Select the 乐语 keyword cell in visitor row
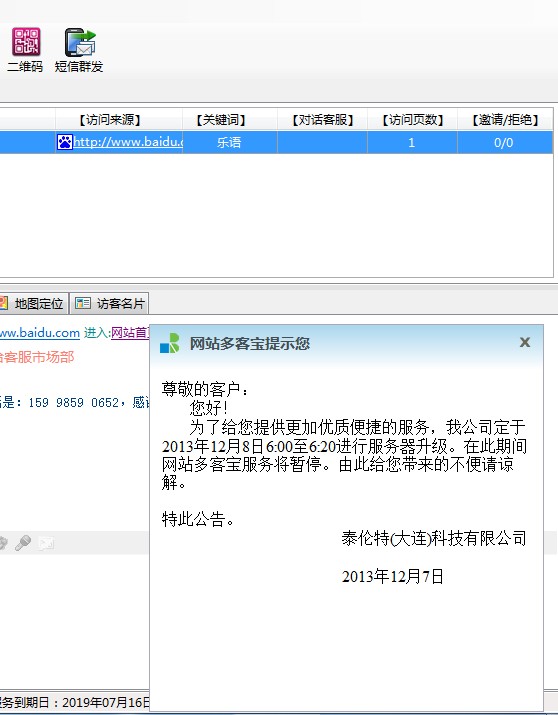The width and height of the screenshot is (558, 715). click(x=229, y=143)
